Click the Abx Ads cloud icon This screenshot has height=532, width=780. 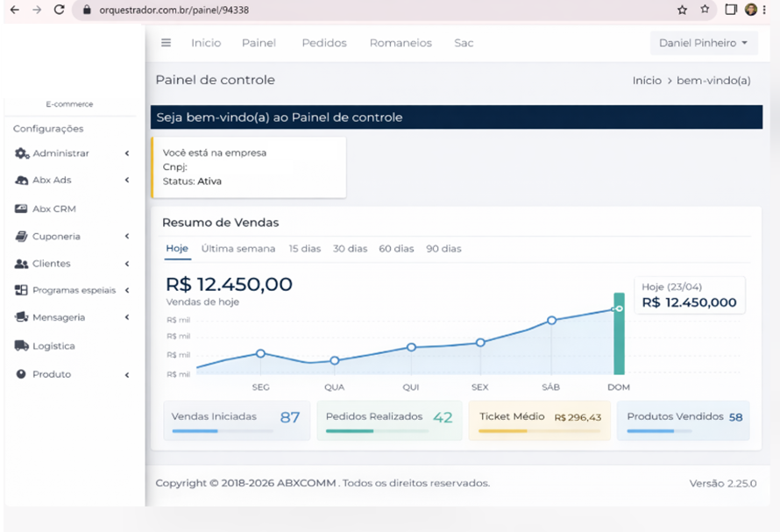coord(22,181)
